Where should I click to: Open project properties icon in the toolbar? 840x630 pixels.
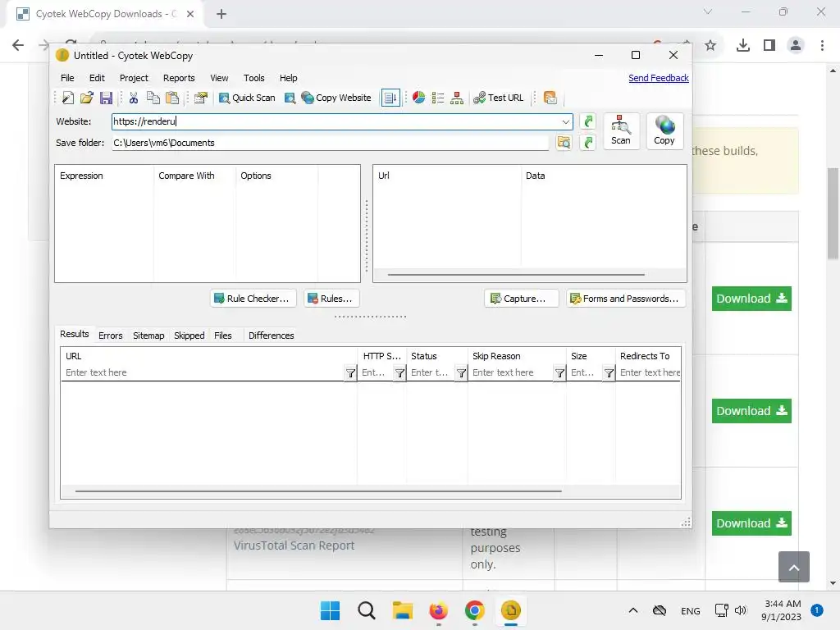201,98
